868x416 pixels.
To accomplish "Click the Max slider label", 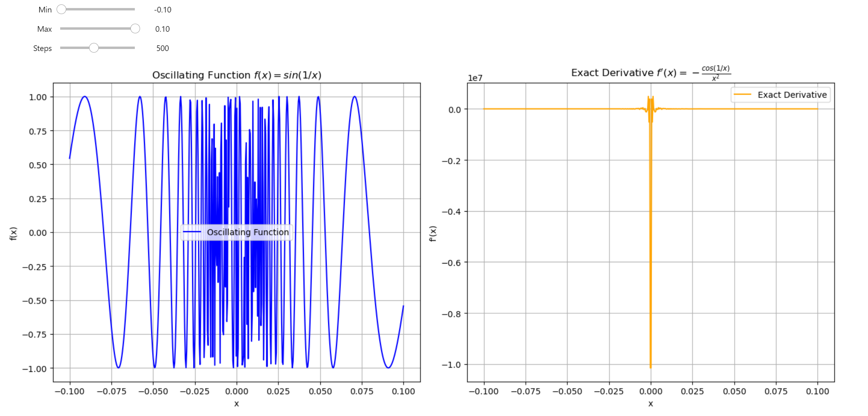I will (45, 29).
